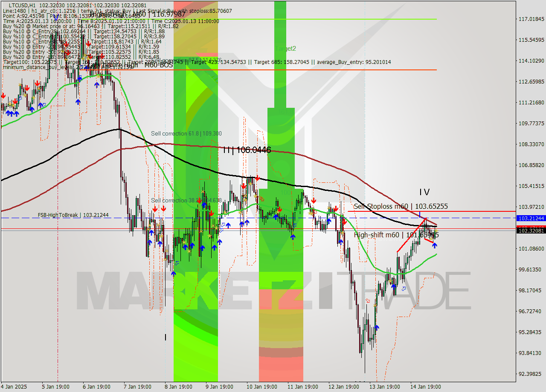The image size is (546, 392).
Task: Click the '7 Jan 19:00' time axis label
Action: (x=138, y=387)
